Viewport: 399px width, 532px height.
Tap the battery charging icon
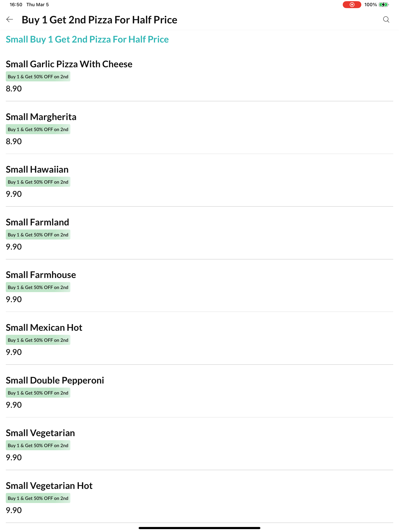[384, 5]
